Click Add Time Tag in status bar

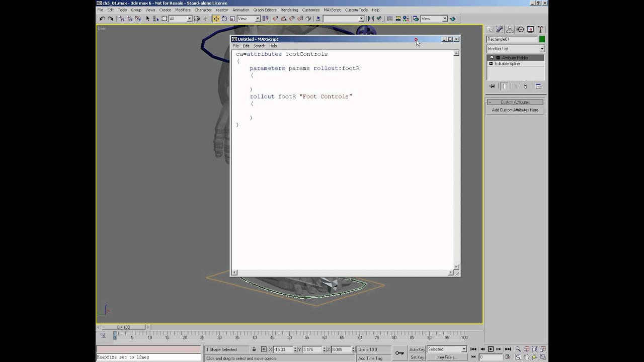pyautogui.click(x=370, y=358)
